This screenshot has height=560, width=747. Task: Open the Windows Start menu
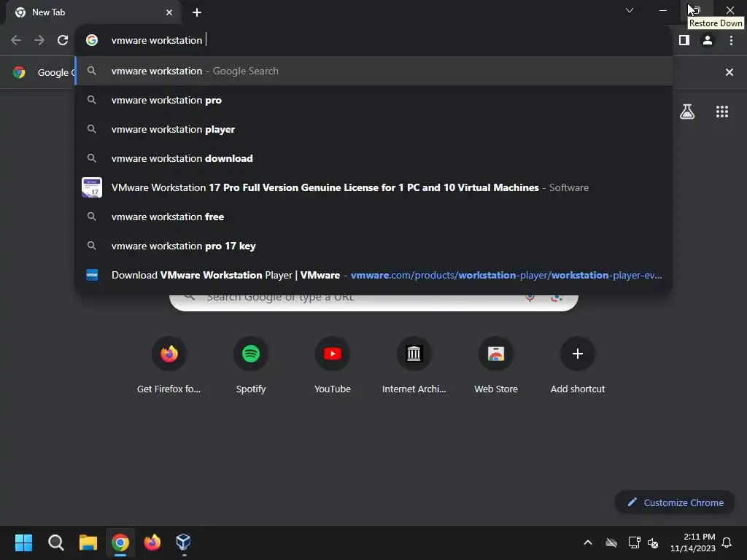23,542
